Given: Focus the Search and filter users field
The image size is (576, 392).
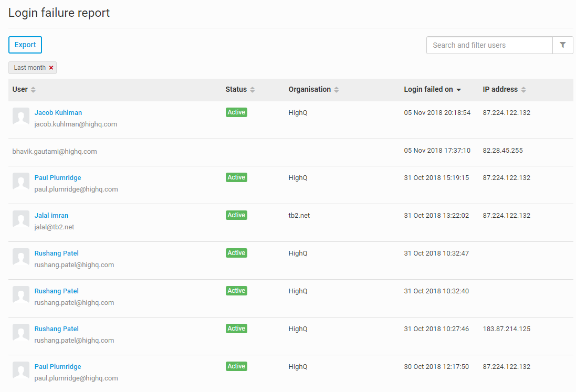Looking at the screenshot, I should [x=489, y=45].
